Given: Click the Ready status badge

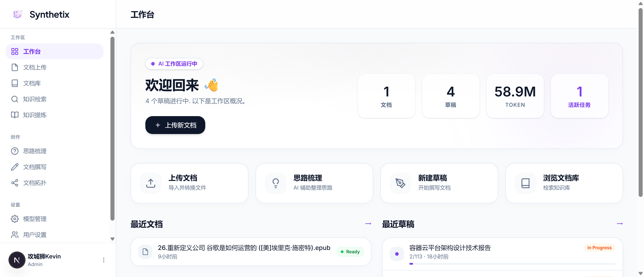Looking at the screenshot, I should click(x=350, y=251).
